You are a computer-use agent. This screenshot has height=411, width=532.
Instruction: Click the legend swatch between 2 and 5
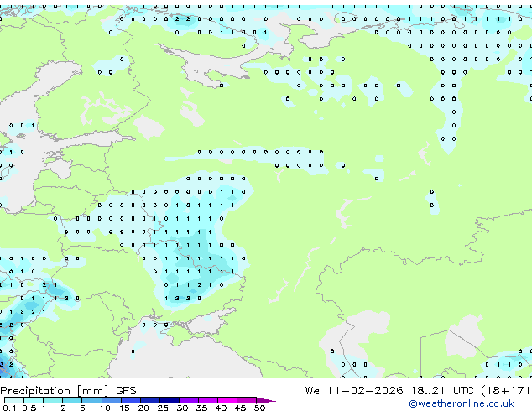pos(72,400)
